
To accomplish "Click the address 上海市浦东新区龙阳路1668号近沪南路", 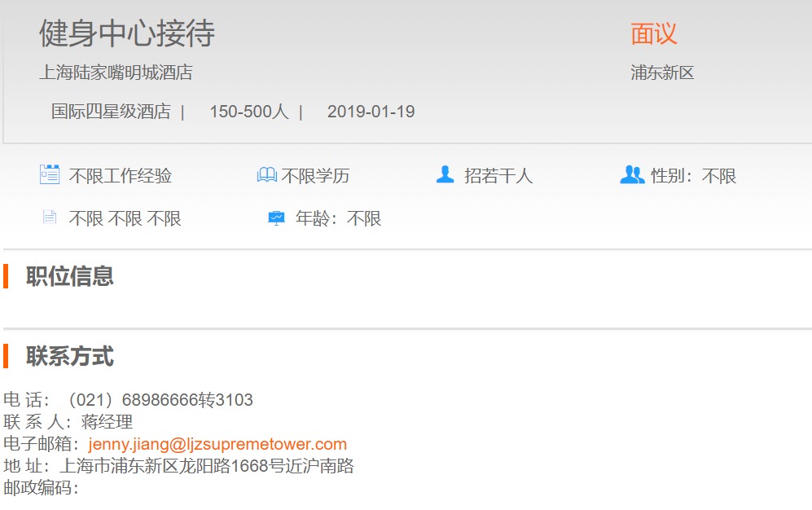I will [x=207, y=466].
